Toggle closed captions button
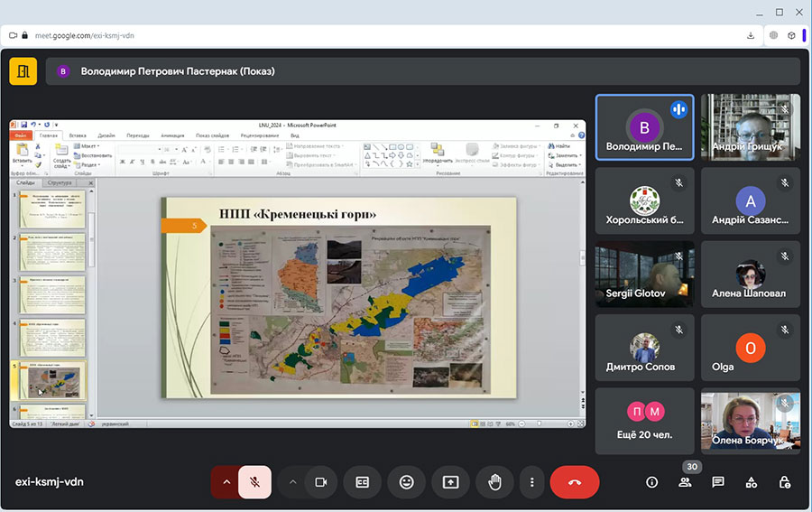This screenshot has height=512, width=812. coord(362,482)
